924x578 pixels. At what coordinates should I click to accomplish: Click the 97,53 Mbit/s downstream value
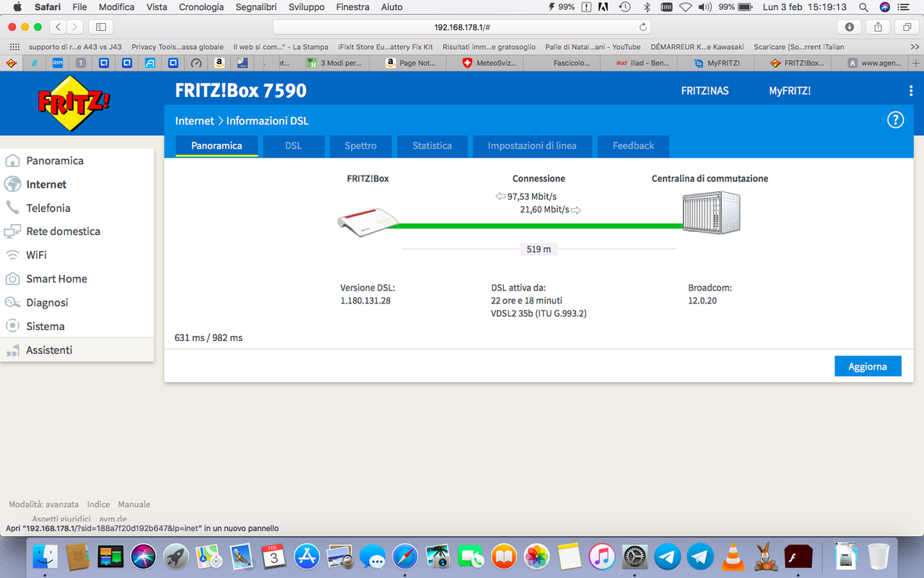[532, 197]
